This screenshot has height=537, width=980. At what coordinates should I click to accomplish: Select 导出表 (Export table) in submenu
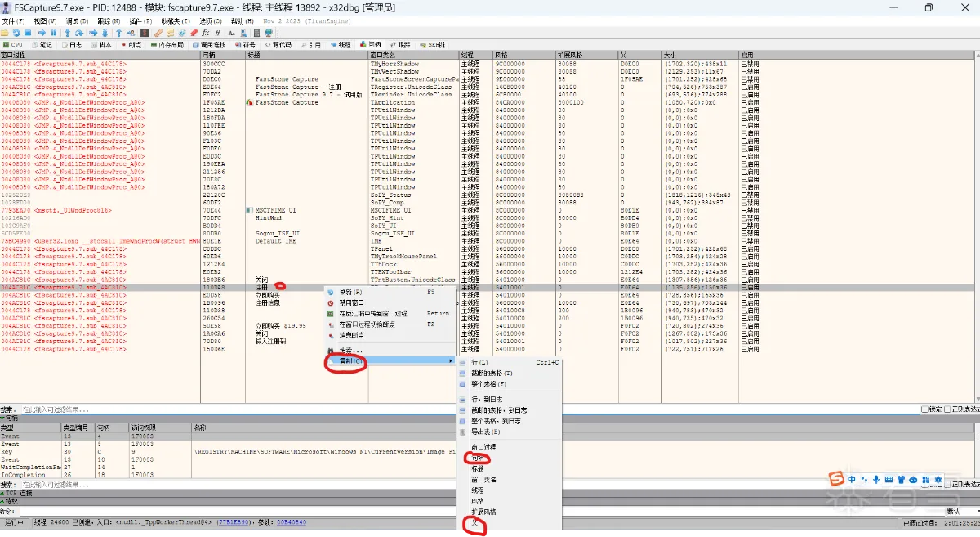[509, 431]
